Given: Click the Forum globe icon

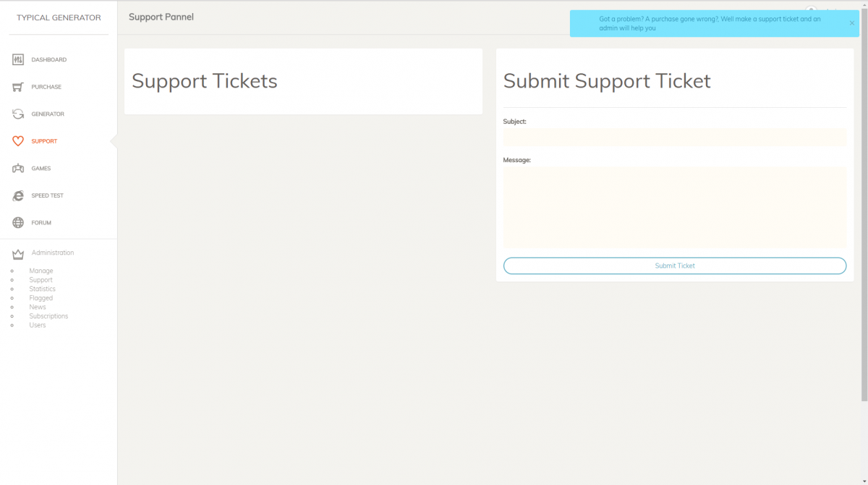Looking at the screenshot, I should click(18, 223).
